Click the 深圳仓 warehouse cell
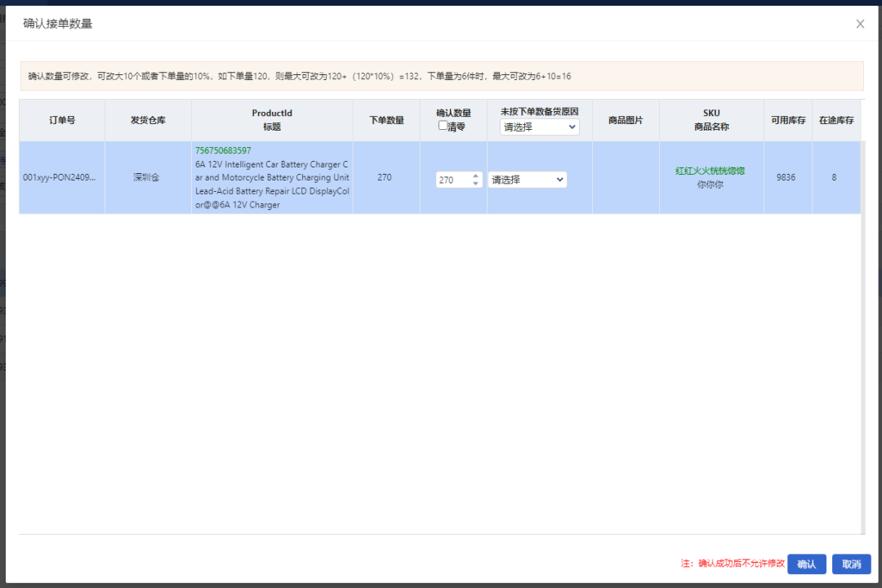 point(148,177)
